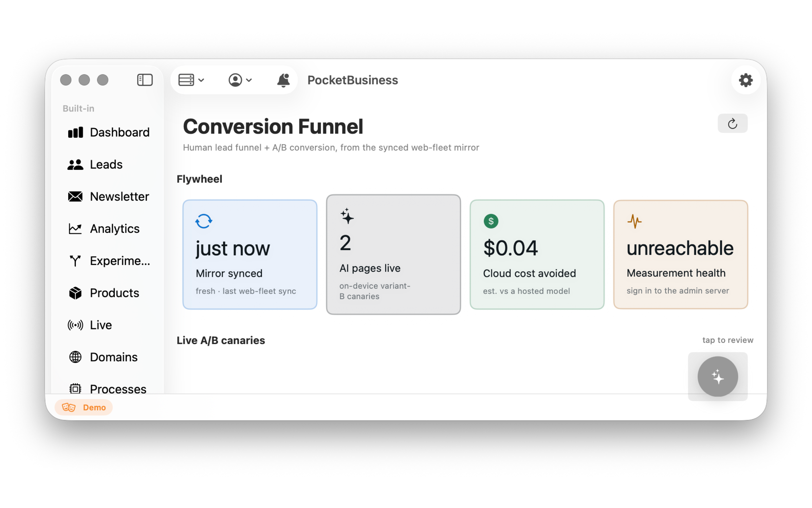Click the 'tap to review' text
Image resolution: width=812 pixels, height=508 pixels.
click(728, 340)
